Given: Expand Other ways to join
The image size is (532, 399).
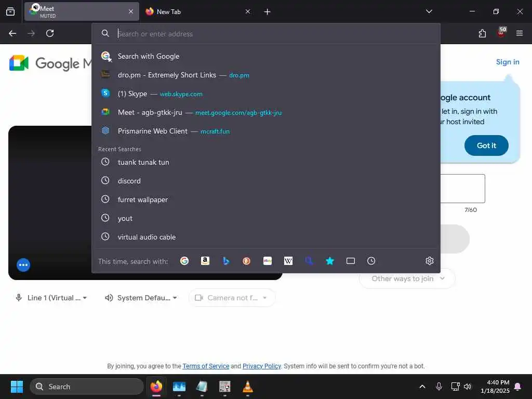Looking at the screenshot, I should (x=407, y=278).
